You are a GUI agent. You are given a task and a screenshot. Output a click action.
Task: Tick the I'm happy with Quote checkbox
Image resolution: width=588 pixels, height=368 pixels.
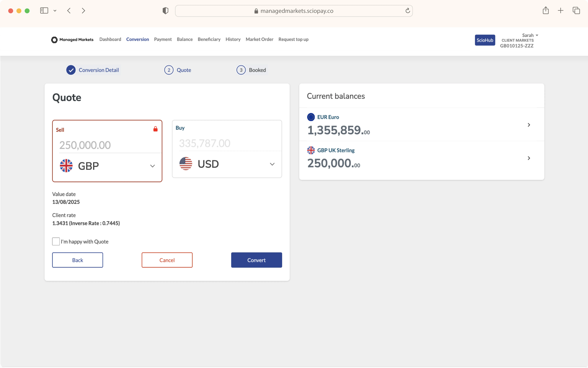click(56, 241)
